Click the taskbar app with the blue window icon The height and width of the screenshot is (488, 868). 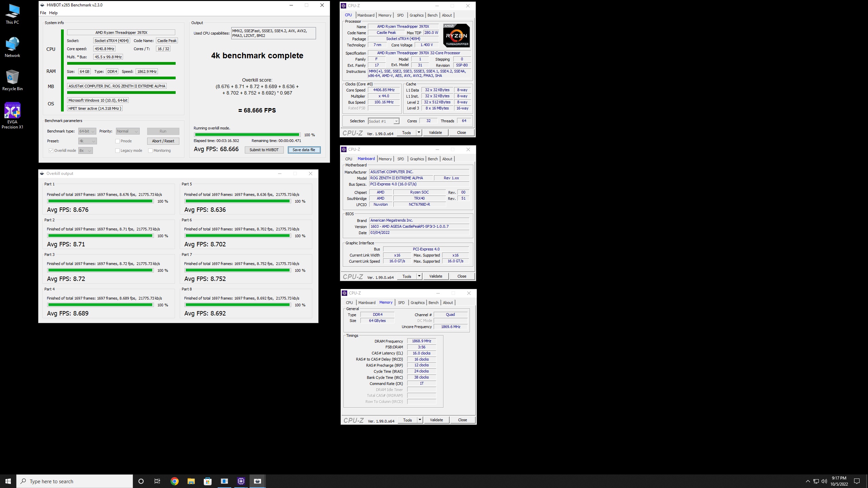pos(224,481)
